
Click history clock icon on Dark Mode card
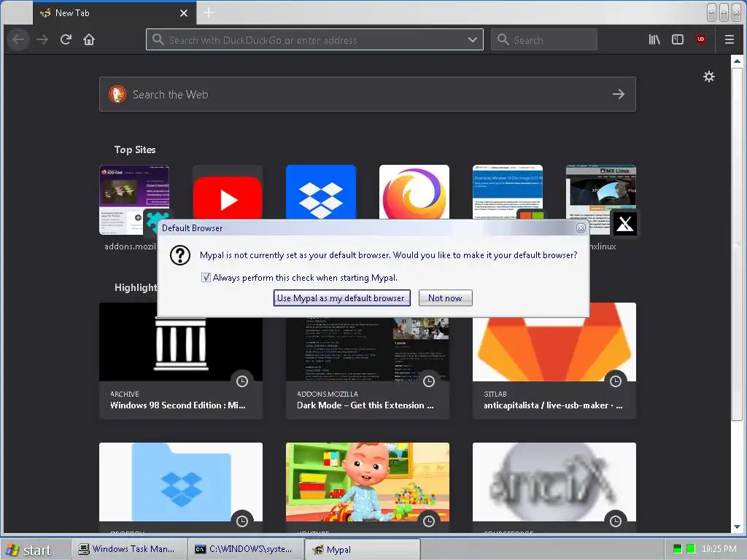pyautogui.click(x=429, y=381)
